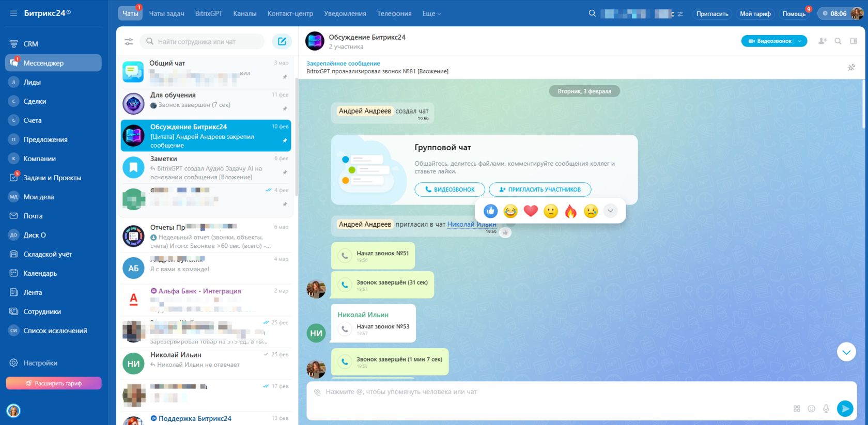The image size is (868, 425).
Task: Unpin the pinned message via pin icon
Action: (851, 68)
